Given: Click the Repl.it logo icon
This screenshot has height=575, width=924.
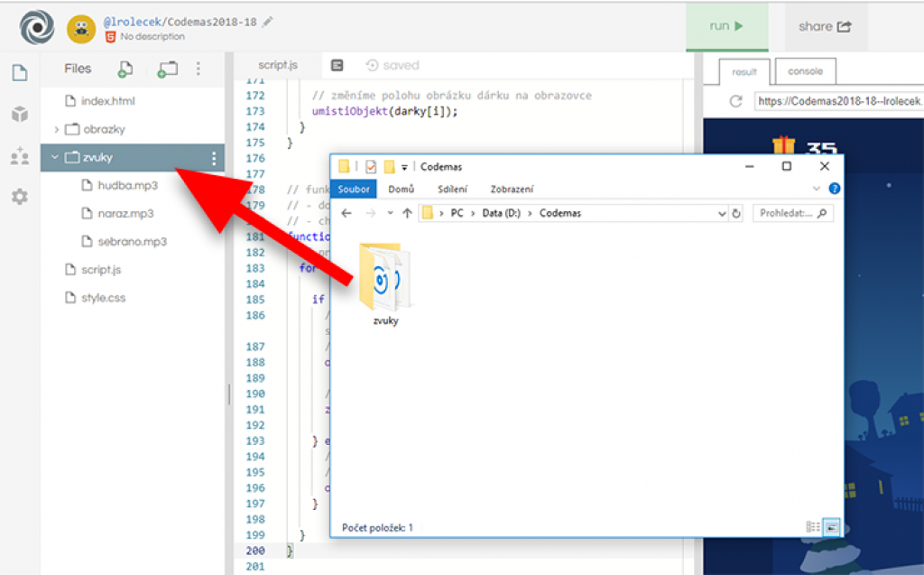Looking at the screenshot, I should 37,27.
